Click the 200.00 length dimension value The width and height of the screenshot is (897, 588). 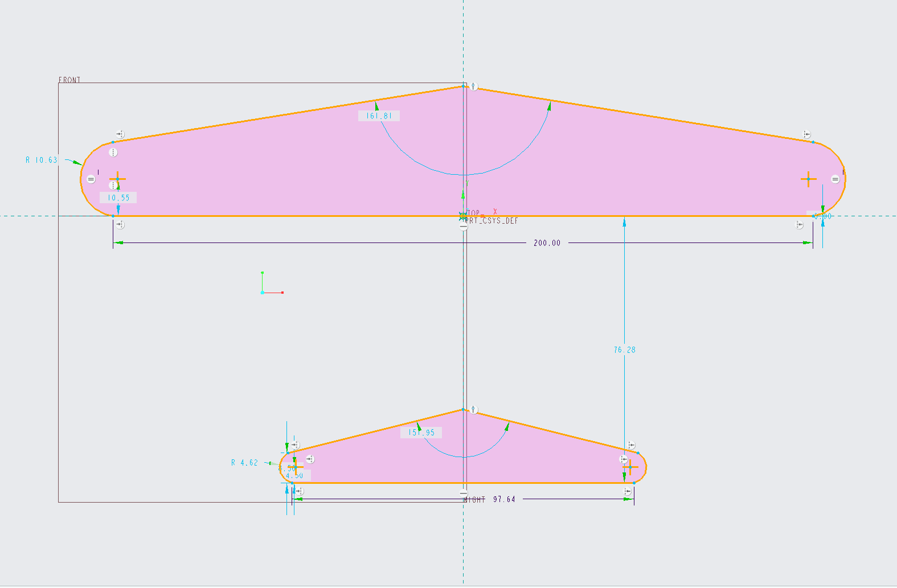click(x=547, y=243)
